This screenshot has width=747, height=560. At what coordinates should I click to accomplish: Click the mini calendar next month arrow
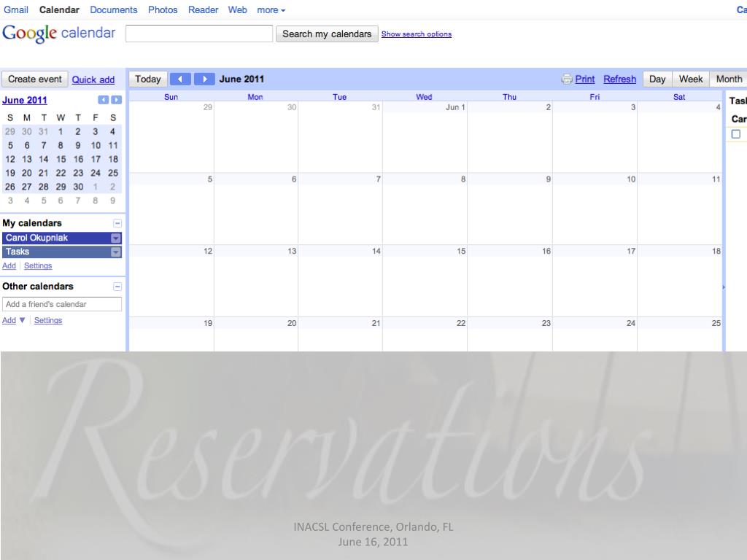[116, 100]
